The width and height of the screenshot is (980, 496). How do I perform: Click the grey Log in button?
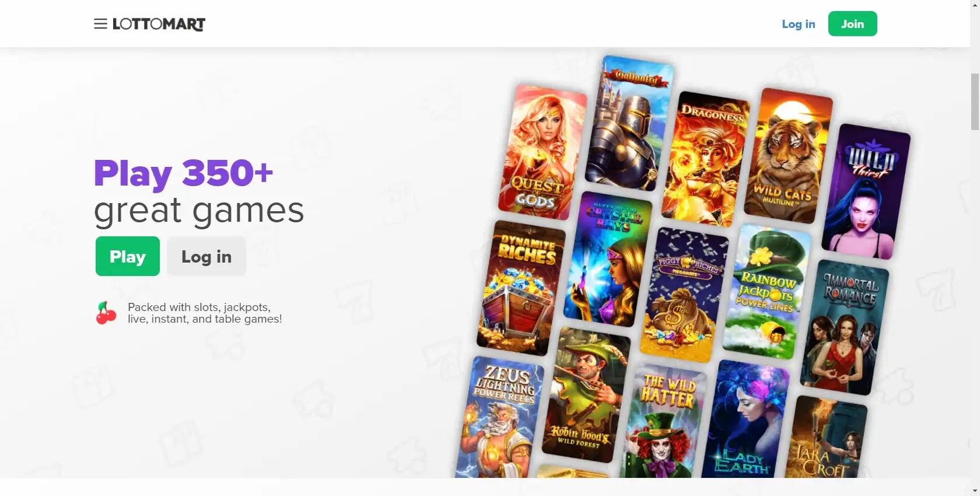(206, 256)
